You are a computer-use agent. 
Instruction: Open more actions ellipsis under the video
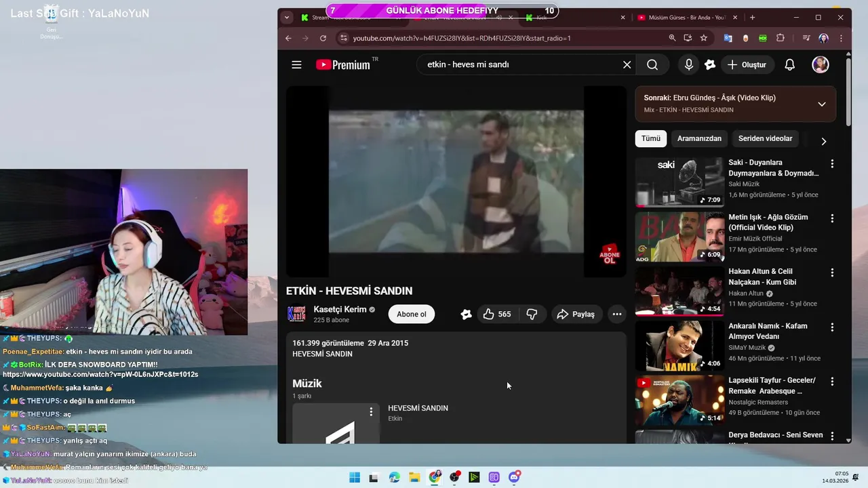(x=616, y=314)
